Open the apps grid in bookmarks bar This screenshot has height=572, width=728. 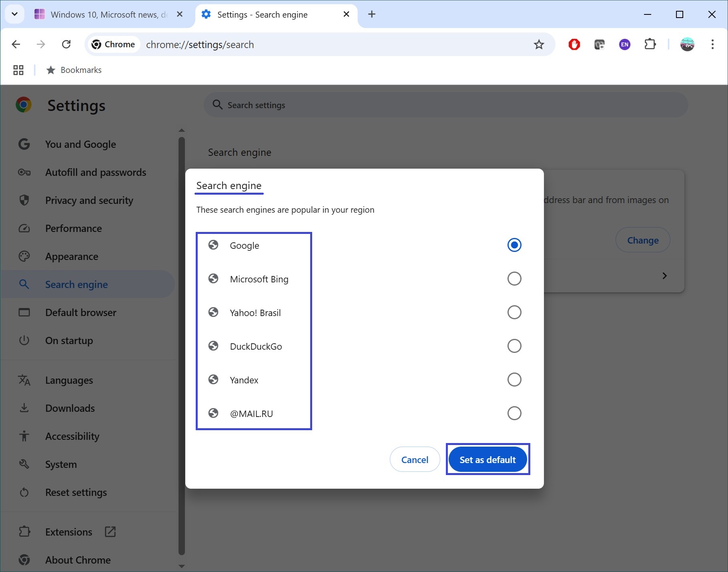click(18, 70)
